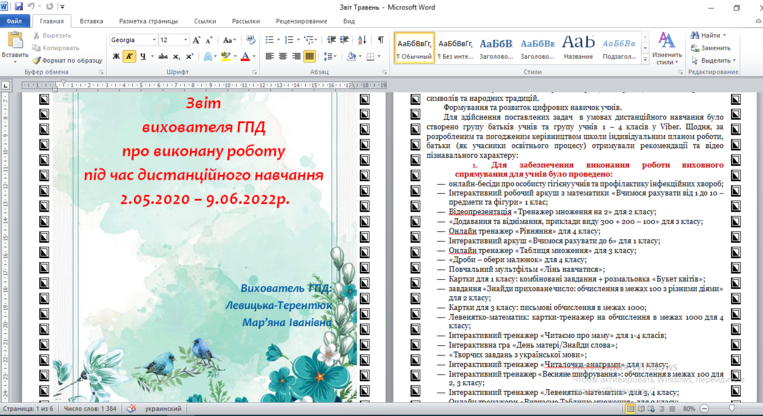Create a bulleted list

pyautogui.click(x=269, y=40)
